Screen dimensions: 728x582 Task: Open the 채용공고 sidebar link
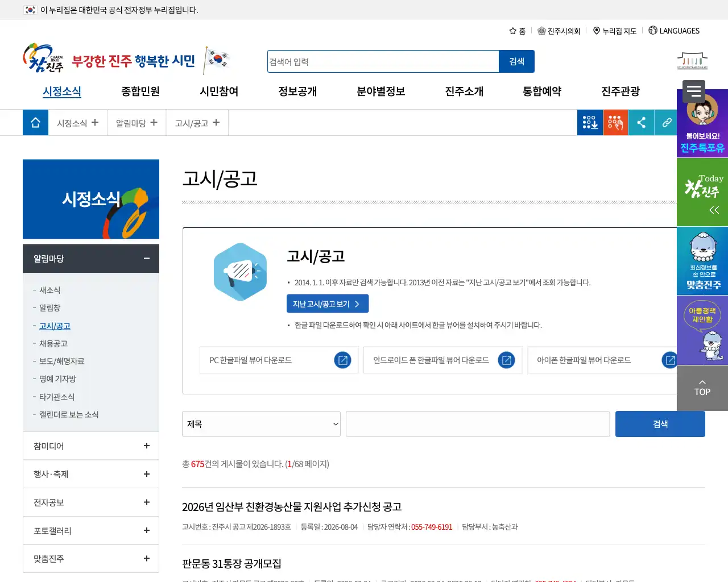[x=53, y=343]
